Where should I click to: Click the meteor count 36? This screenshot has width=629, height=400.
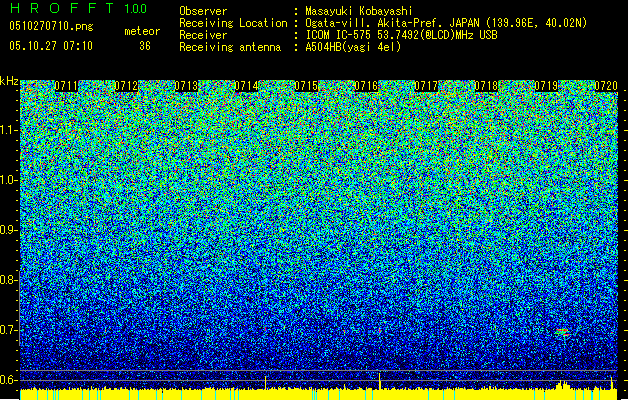click(145, 46)
